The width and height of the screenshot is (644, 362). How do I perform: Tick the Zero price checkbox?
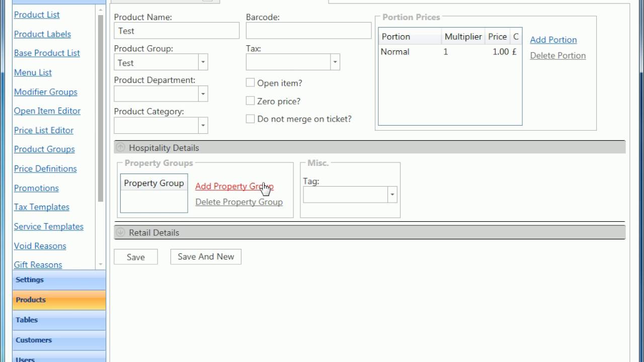pyautogui.click(x=250, y=101)
